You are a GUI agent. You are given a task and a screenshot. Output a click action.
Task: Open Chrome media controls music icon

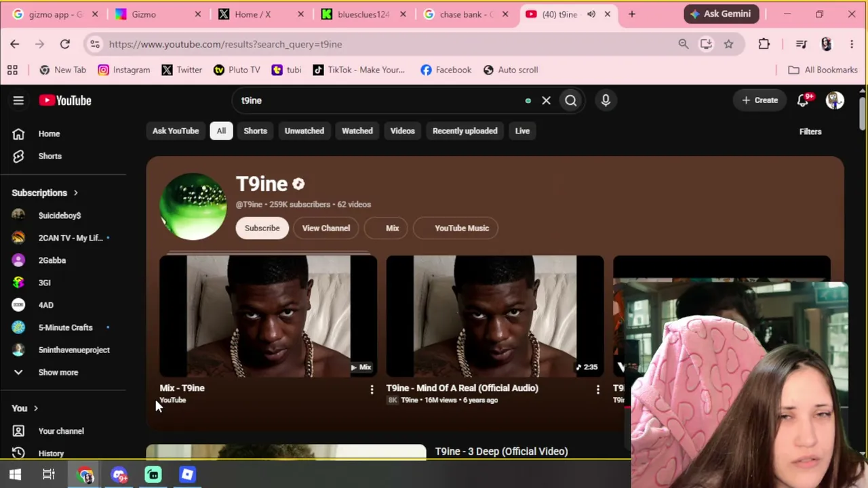[802, 44]
